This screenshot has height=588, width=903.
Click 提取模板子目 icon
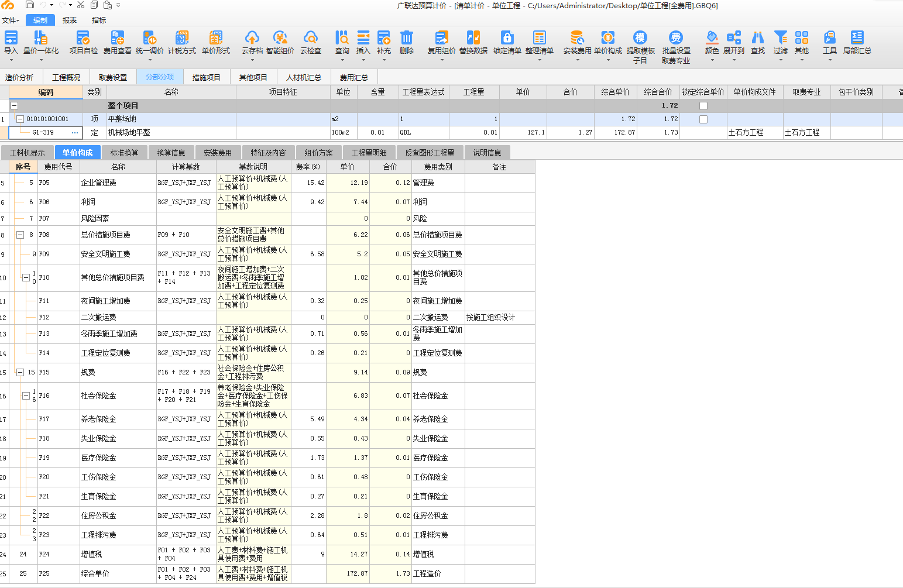point(640,38)
